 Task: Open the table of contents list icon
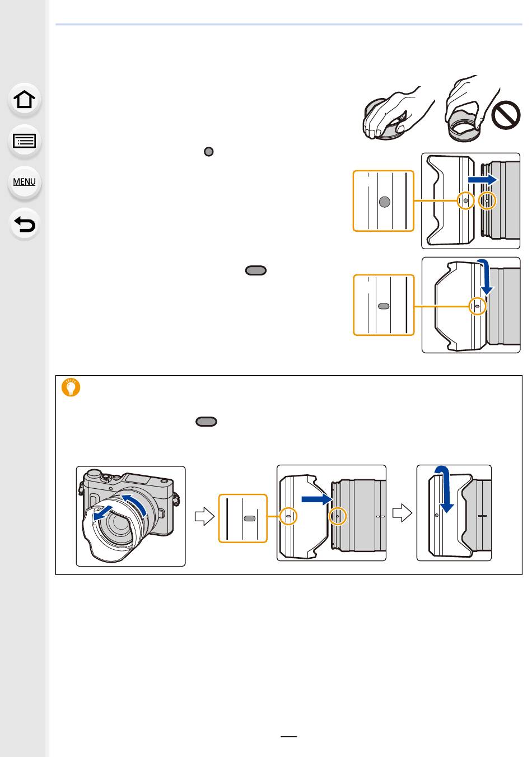(x=25, y=141)
